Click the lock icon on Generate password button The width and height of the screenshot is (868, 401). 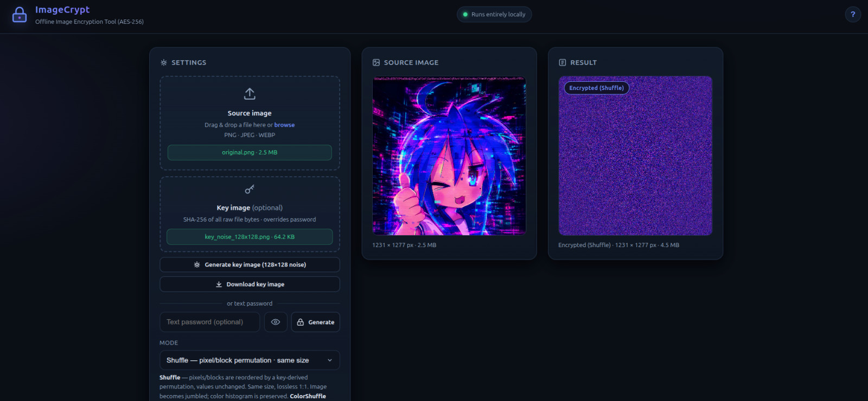pos(301,322)
